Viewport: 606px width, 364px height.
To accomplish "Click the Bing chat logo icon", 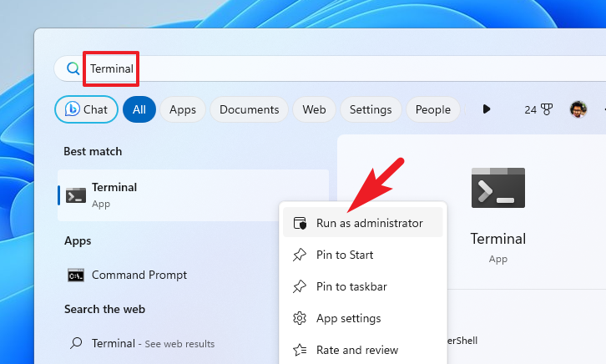I will coord(73,109).
